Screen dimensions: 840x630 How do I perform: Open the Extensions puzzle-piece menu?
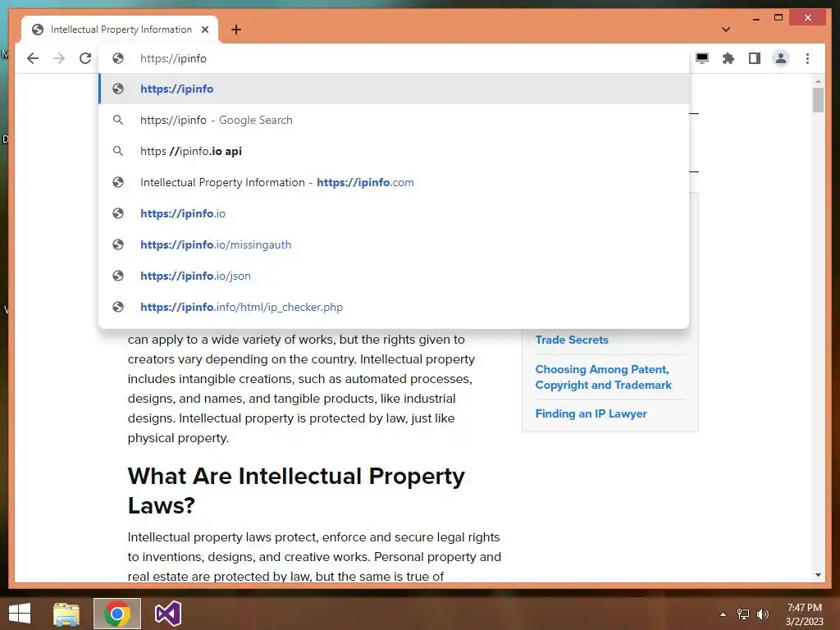pos(728,58)
